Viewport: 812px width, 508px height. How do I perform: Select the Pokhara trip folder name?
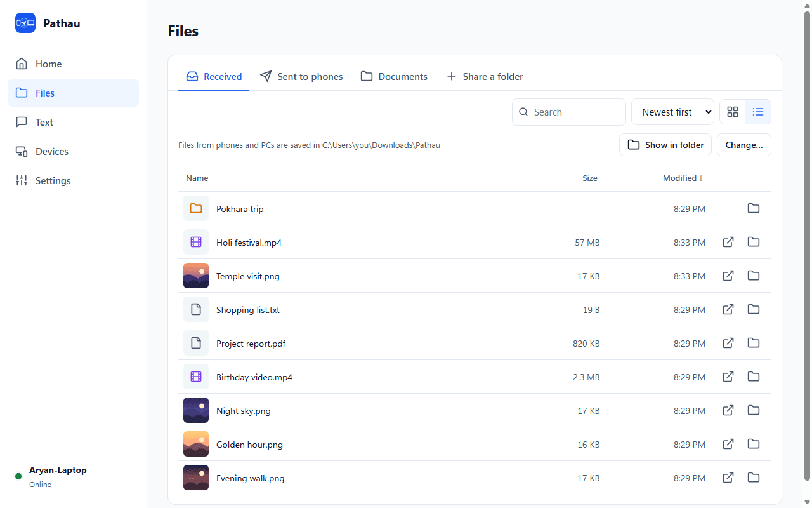(240, 209)
